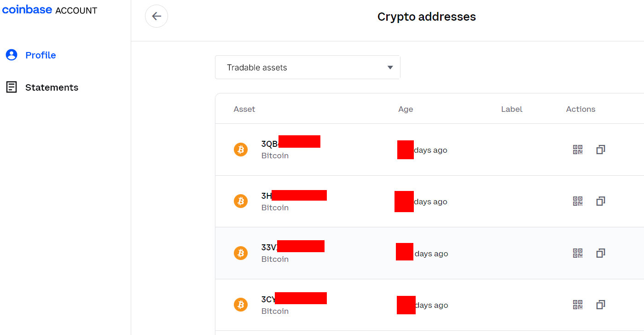Copy the 33V Bitcoin address

point(600,253)
